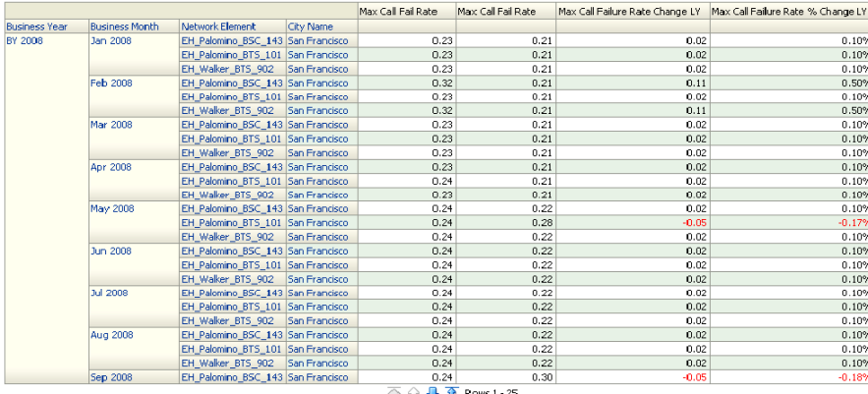Open EH_Walker_BTS_902 in the Jan 2008 group

point(227,69)
